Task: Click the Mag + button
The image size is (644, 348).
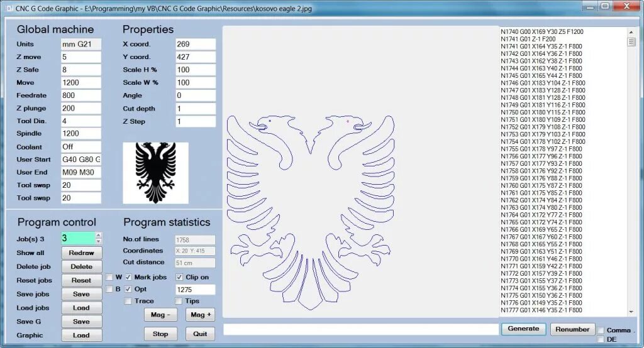Action: coord(201,315)
